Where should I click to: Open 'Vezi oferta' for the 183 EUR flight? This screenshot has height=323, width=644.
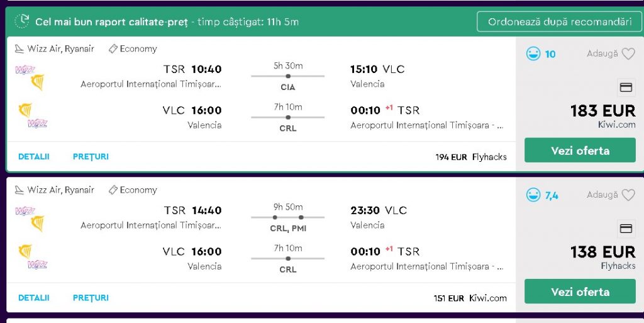[580, 150]
